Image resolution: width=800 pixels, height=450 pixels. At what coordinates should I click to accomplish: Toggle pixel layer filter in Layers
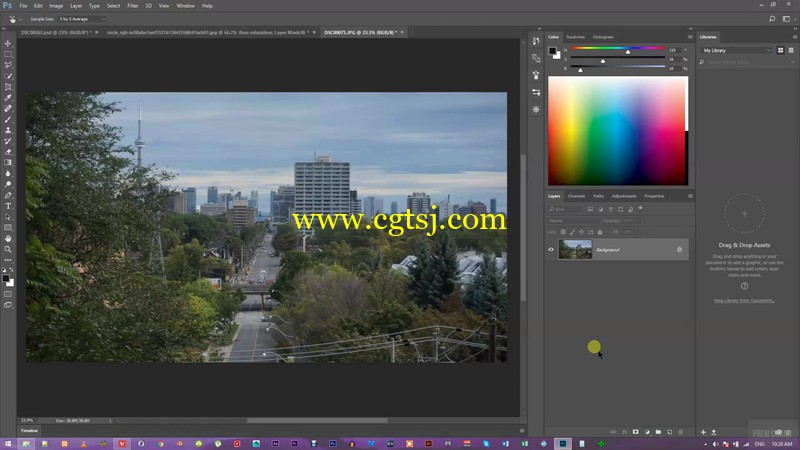590,210
